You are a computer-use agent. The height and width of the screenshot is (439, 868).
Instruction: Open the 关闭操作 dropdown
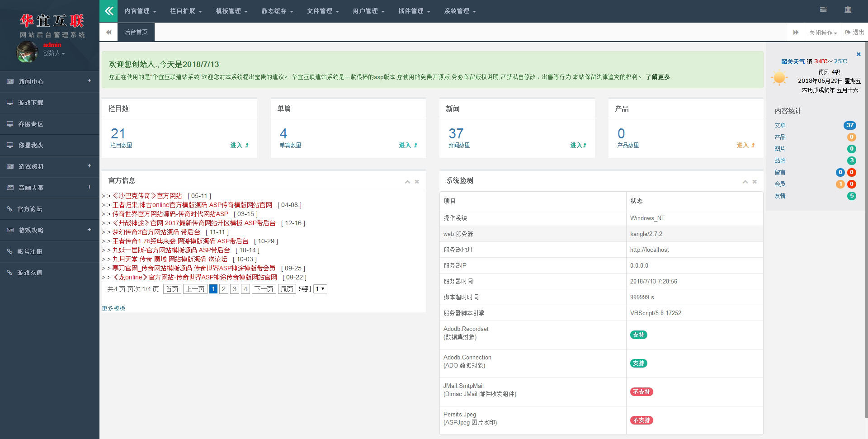pos(823,33)
